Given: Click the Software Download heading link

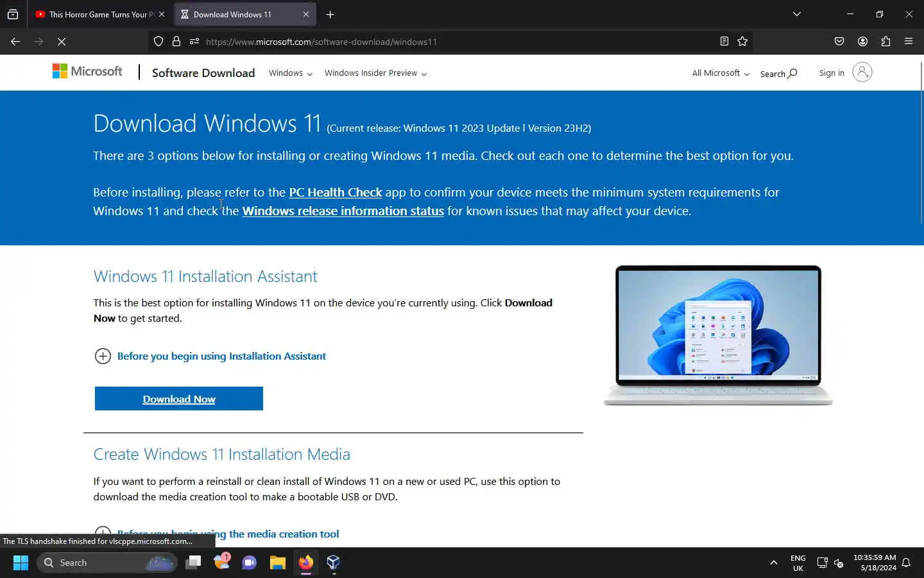Looking at the screenshot, I should (203, 73).
